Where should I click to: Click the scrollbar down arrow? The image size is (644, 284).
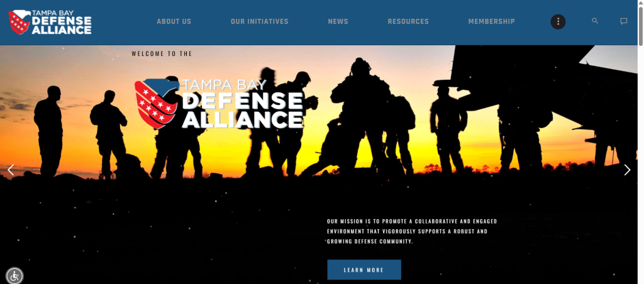click(x=640, y=280)
